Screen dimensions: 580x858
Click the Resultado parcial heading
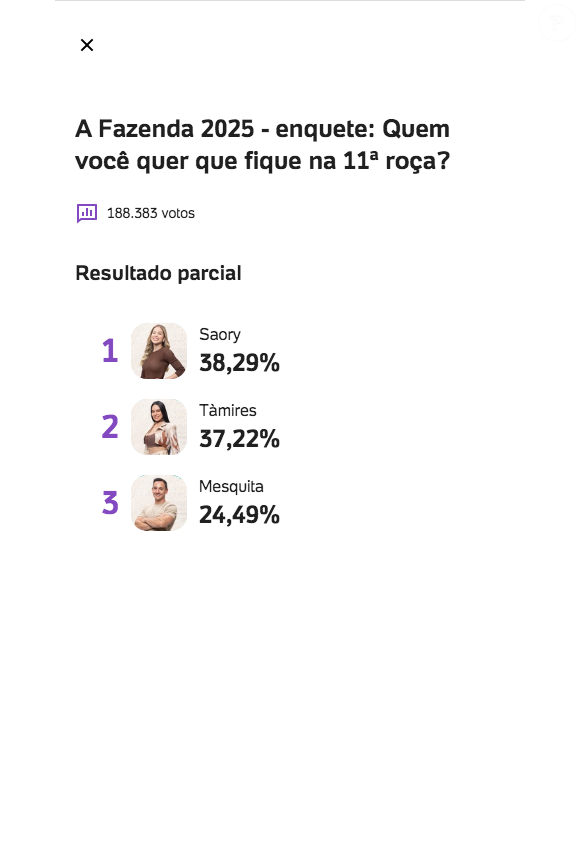[158, 272]
